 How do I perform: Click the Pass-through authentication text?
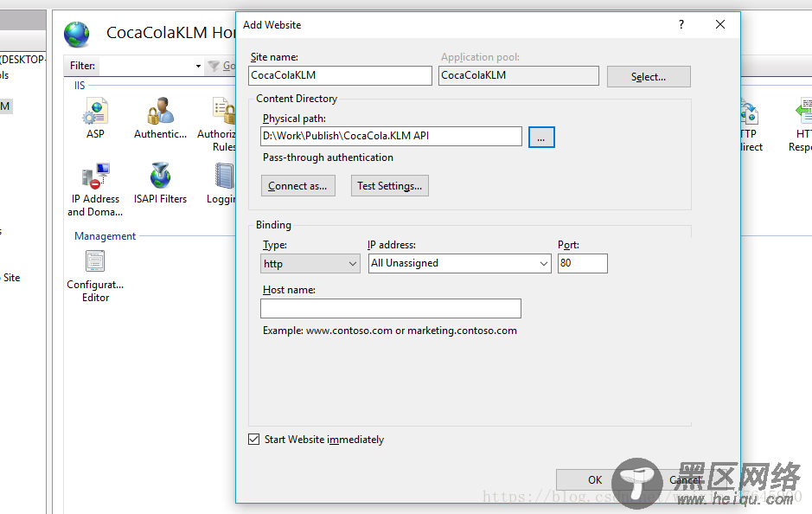(328, 157)
